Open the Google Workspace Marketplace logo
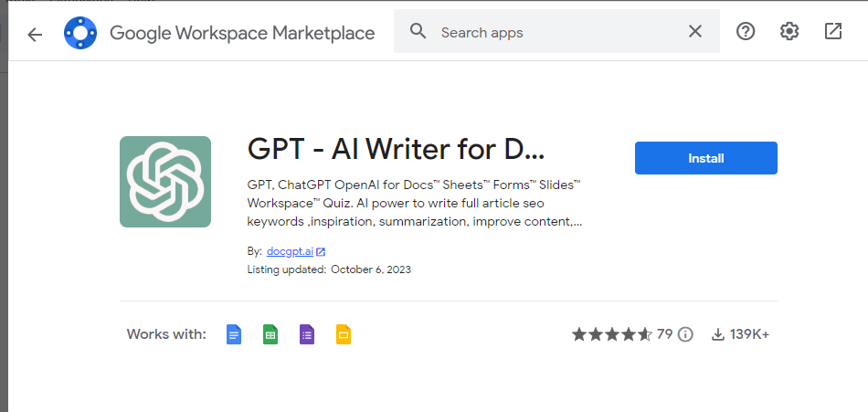Image resolution: width=868 pixels, height=412 pixels. pyautogui.click(x=80, y=33)
